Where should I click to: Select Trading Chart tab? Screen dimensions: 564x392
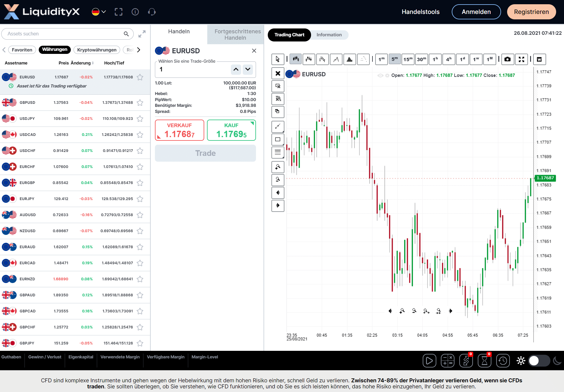pos(289,35)
